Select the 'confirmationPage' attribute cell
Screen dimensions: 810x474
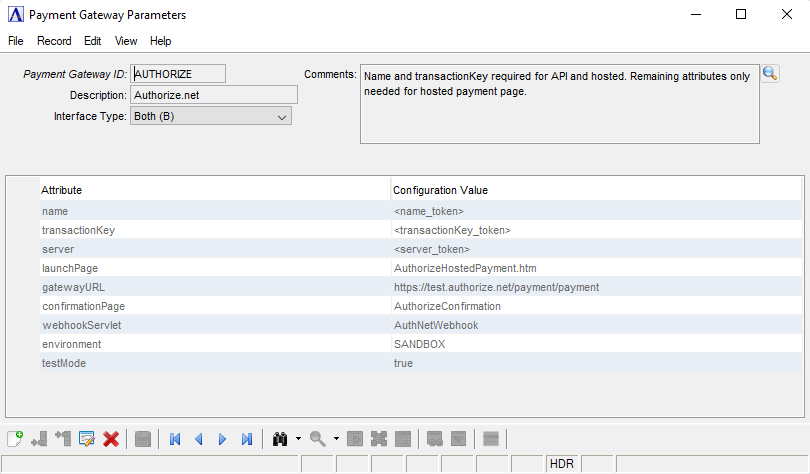coord(215,306)
